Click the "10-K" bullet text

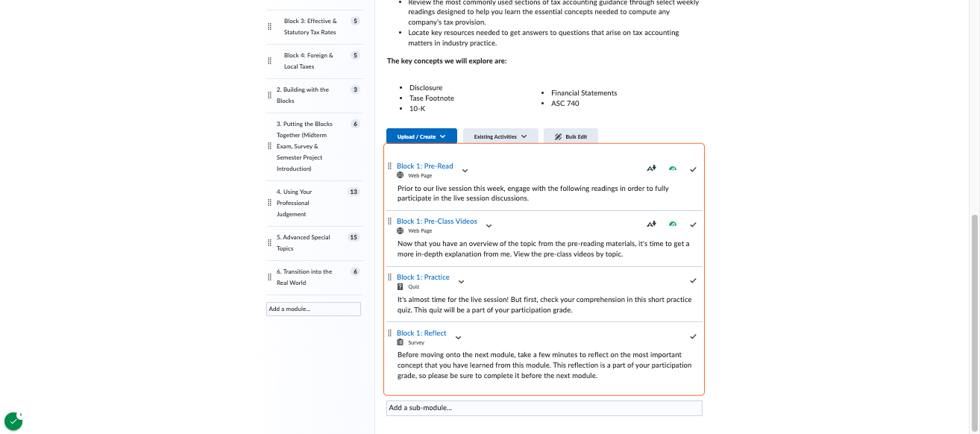[418, 109]
